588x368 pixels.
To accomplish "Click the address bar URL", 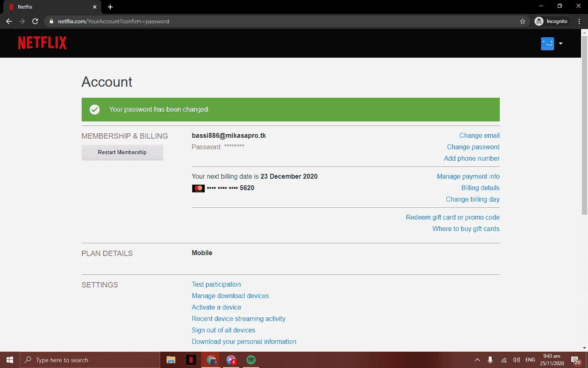I will (114, 21).
